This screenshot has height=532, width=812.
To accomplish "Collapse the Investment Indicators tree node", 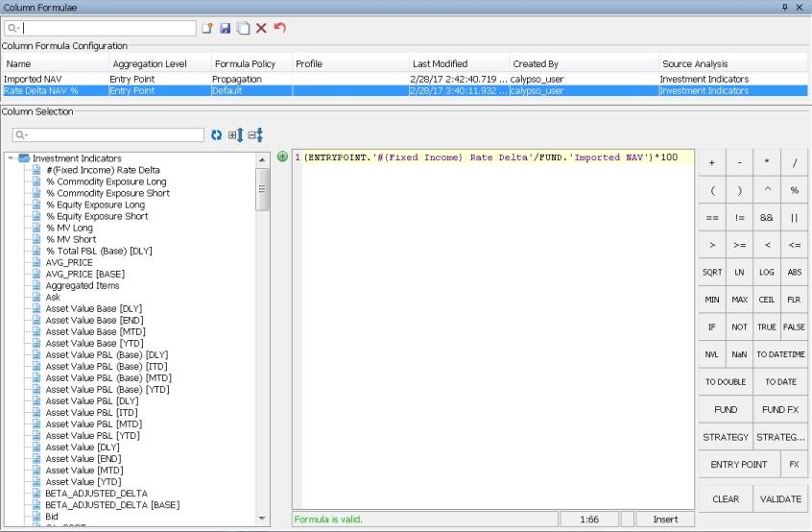I will [11, 158].
